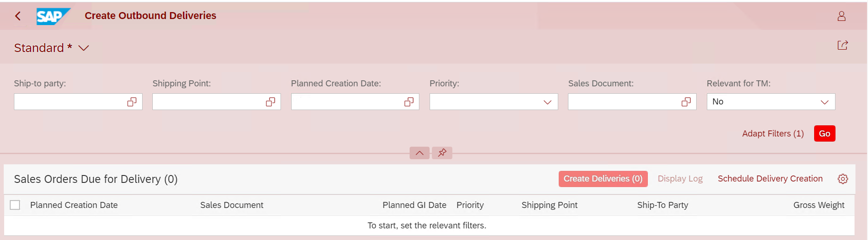Screen dimensions: 868x240
Task: Open Sales Document value help icon
Action: pos(686,102)
